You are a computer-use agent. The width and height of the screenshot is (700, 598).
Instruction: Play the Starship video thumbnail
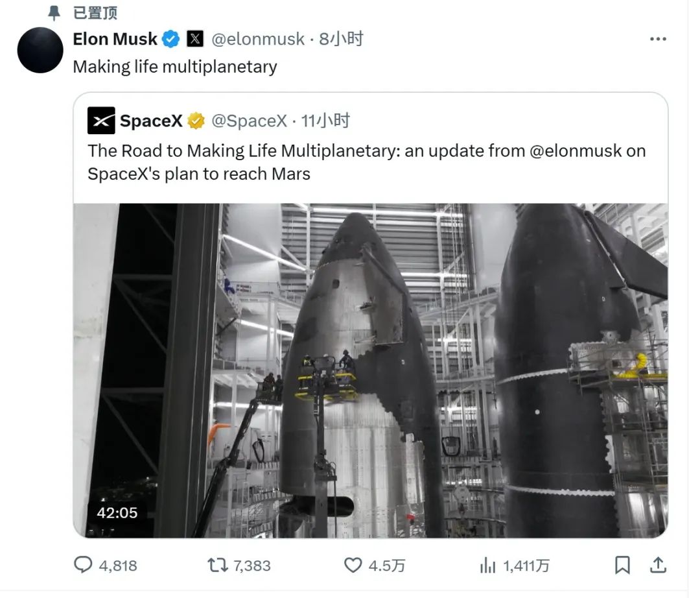[x=371, y=371]
